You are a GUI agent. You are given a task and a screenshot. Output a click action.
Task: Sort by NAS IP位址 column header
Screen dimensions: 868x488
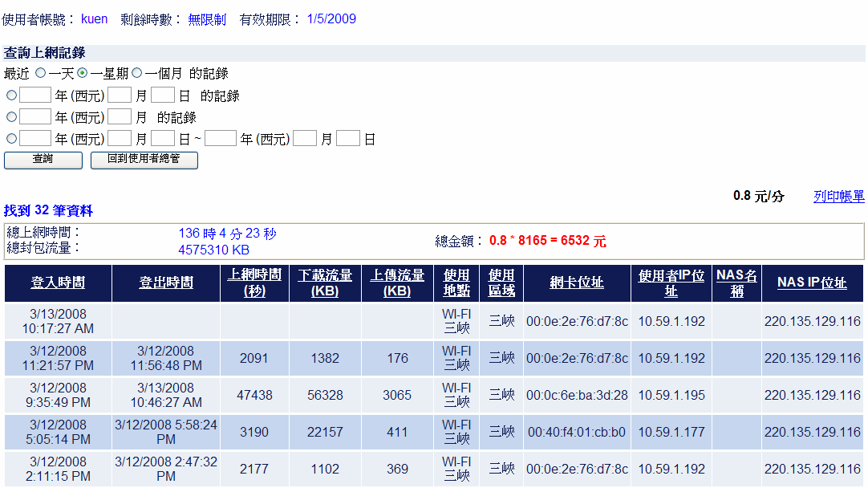pyautogui.click(x=812, y=283)
